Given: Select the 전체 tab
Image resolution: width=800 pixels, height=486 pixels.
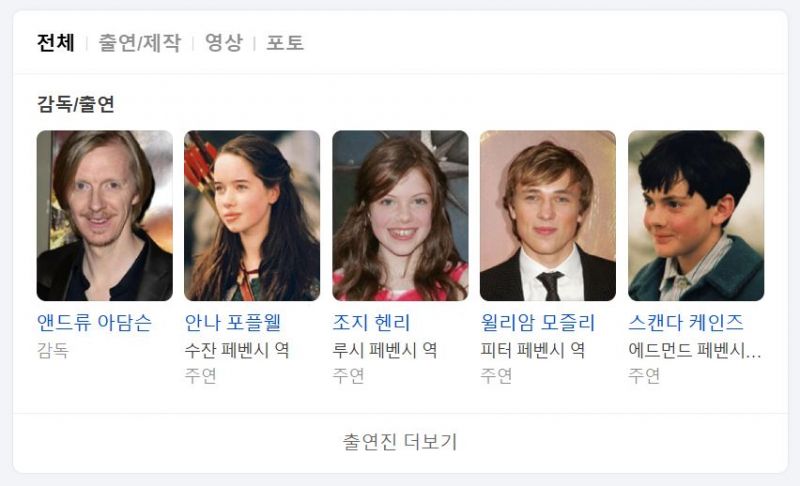Looking at the screenshot, I should [56, 42].
